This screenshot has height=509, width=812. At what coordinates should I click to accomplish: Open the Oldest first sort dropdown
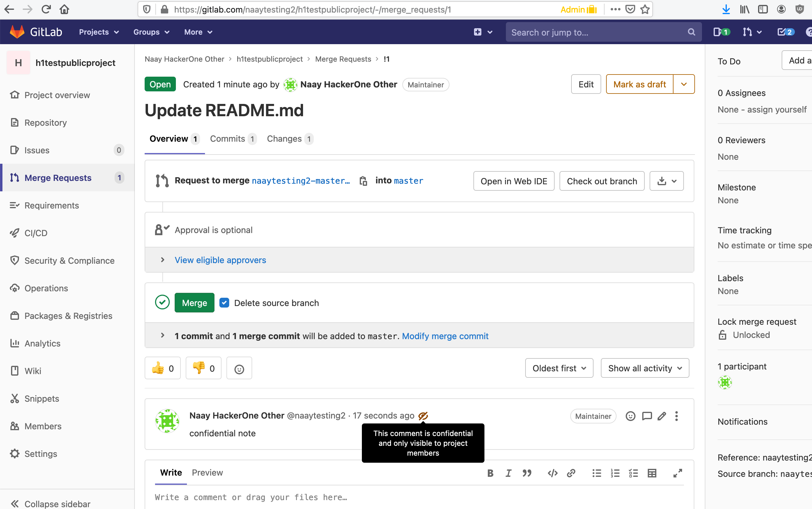[559, 368]
